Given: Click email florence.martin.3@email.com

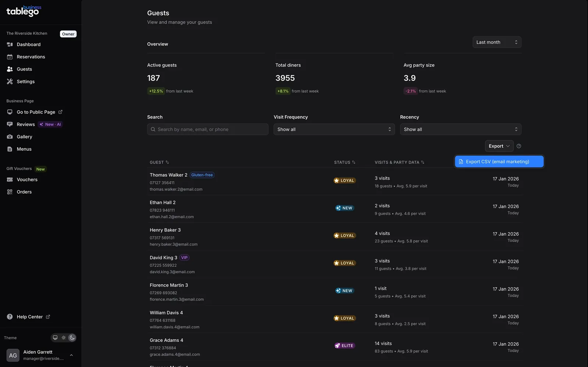Looking at the screenshot, I should tap(177, 299).
